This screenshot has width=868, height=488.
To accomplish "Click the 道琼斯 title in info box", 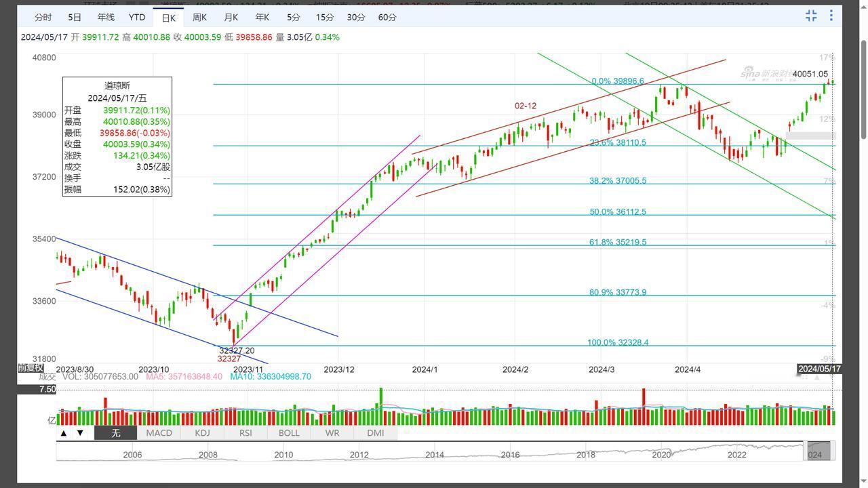I will 117,85.
